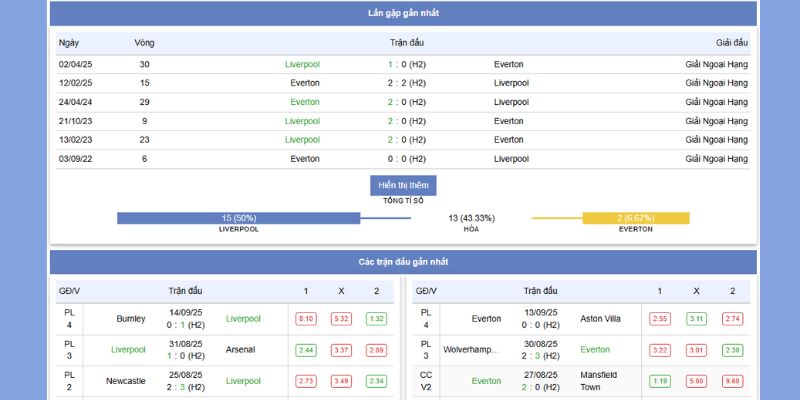The width and height of the screenshot is (800, 400).
Task: Click green Liverpool in the 02/04/25 row
Action: pos(303,64)
